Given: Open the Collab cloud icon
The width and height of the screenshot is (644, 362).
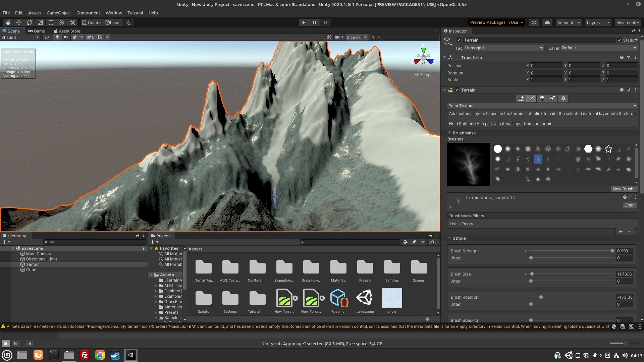Looking at the screenshot, I should pos(547,22).
